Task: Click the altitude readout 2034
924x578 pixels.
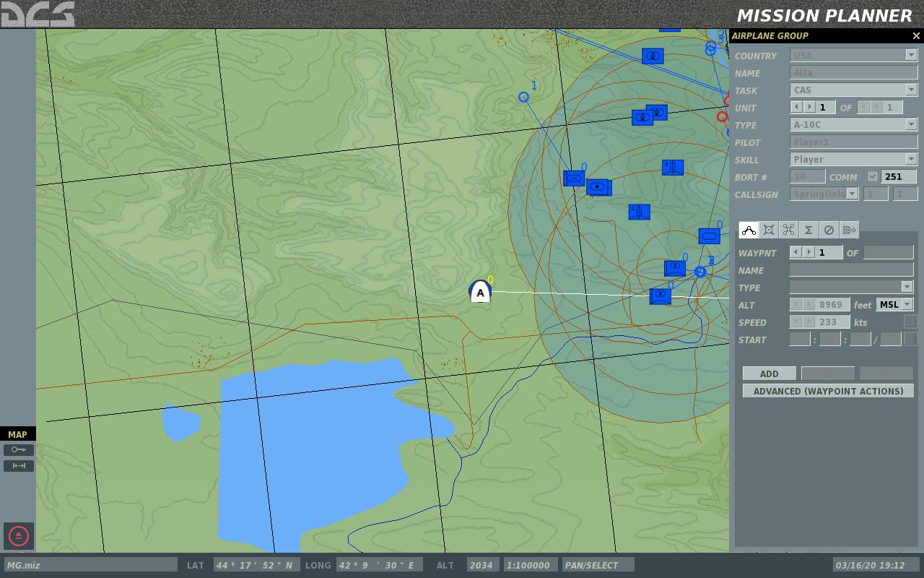Action: pyautogui.click(x=481, y=565)
